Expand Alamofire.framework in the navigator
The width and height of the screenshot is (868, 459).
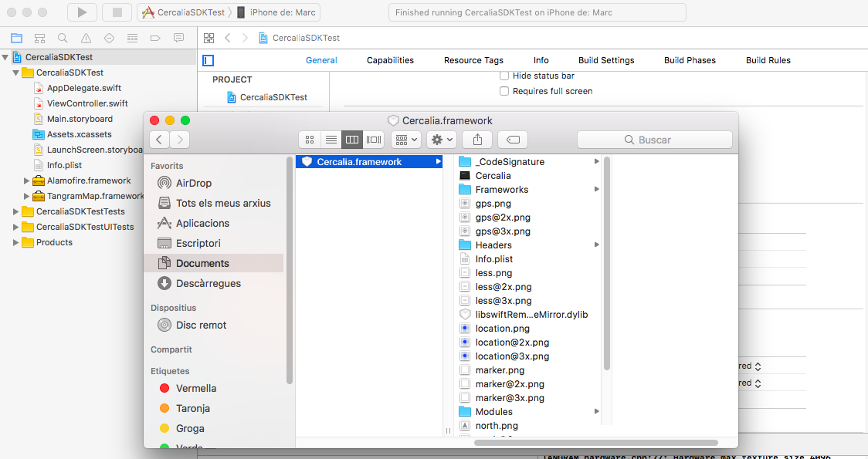pyautogui.click(x=26, y=181)
